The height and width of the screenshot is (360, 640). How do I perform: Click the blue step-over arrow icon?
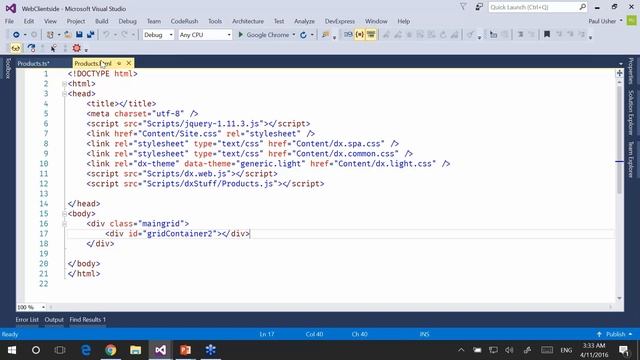point(31,48)
